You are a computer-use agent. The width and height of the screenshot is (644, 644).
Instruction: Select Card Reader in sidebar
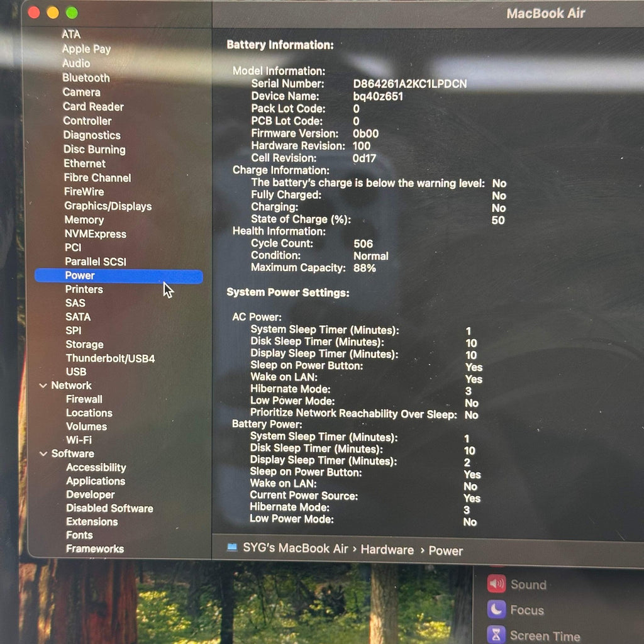tap(93, 106)
